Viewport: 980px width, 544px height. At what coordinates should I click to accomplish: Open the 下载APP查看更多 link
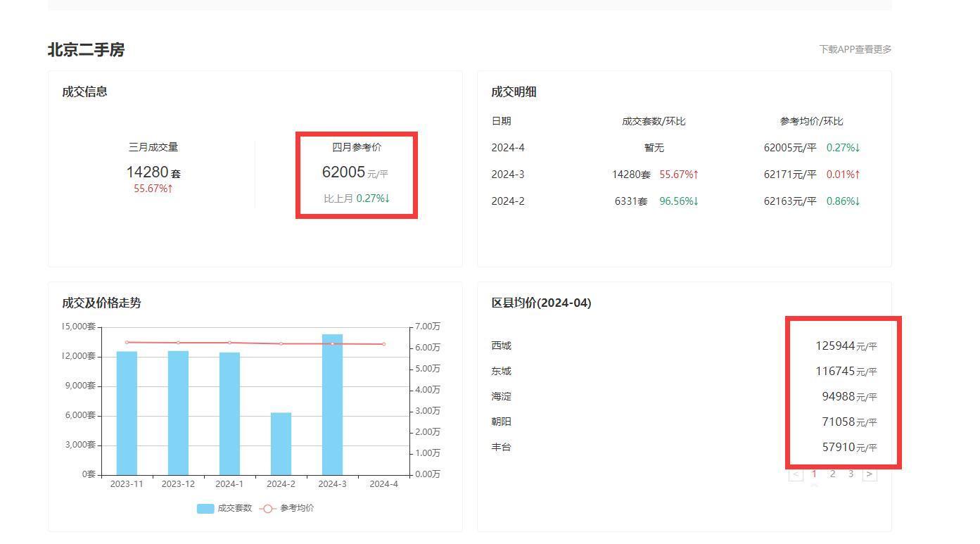coord(855,49)
